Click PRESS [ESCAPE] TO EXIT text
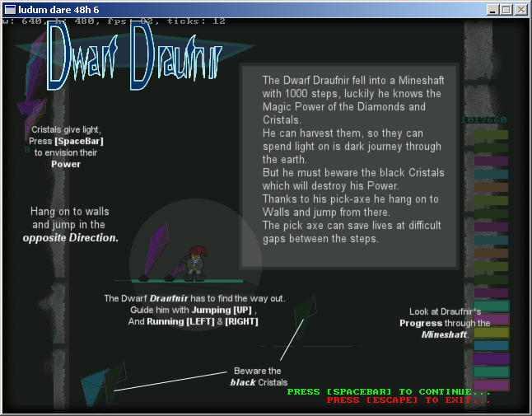Image resolution: width=532 pixels, height=416 pixels. (x=408, y=400)
